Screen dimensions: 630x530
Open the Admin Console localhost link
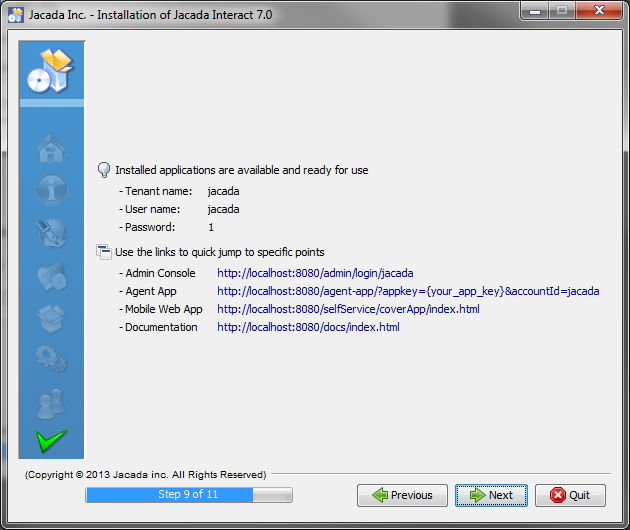coord(315,273)
